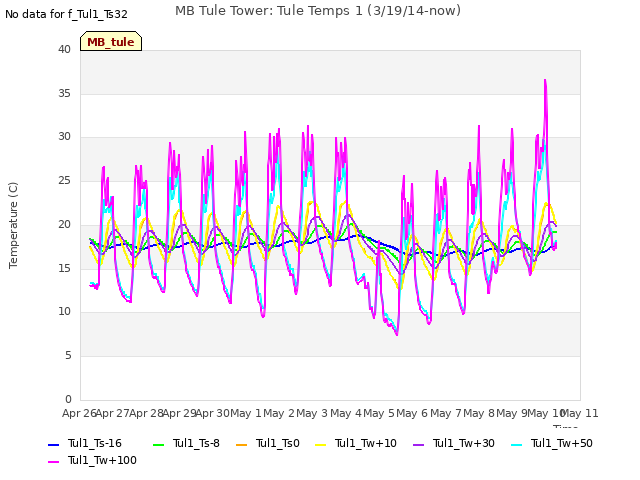Click the May 3 x-axis tick label

[x=312, y=413]
